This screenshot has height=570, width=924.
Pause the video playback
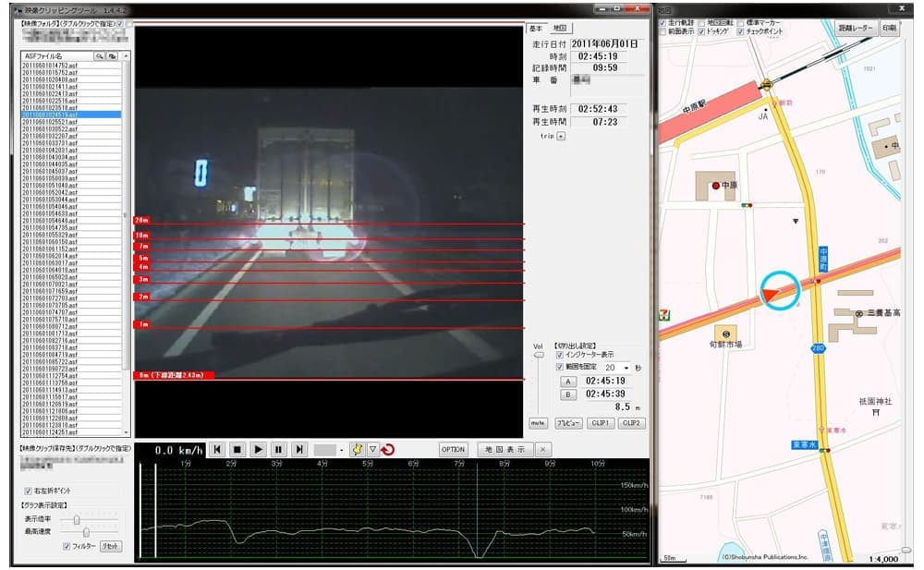278,449
